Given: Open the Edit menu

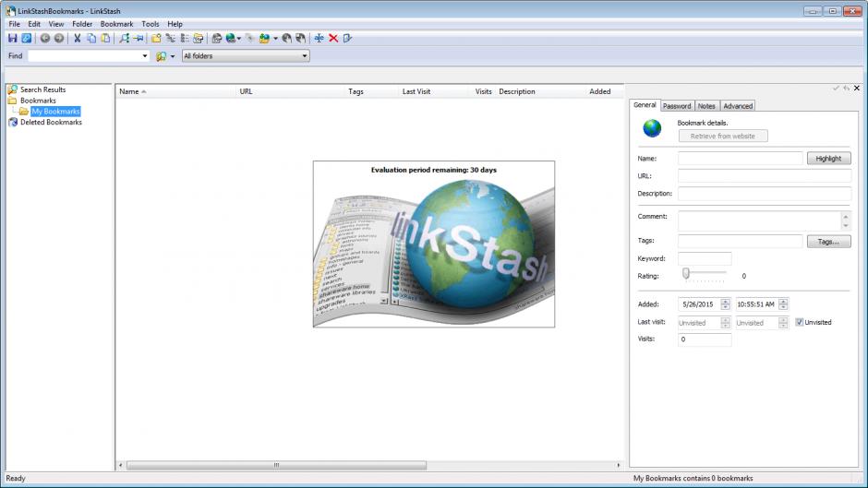Looking at the screenshot, I should [x=34, y=24].
